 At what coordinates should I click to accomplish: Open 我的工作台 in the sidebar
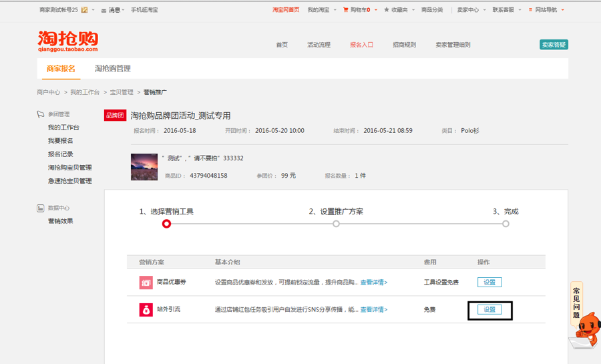click(63, 128)
